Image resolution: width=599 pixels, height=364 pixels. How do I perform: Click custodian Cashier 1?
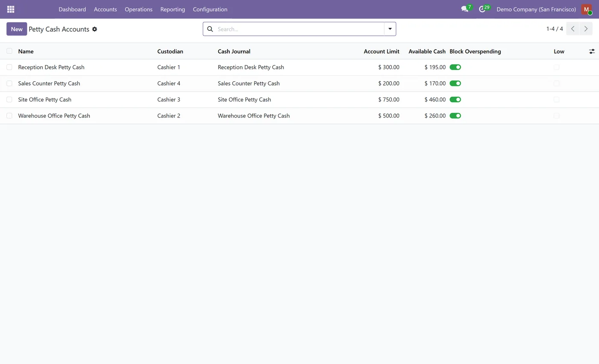pyautogui.click(x=169, y=67)
